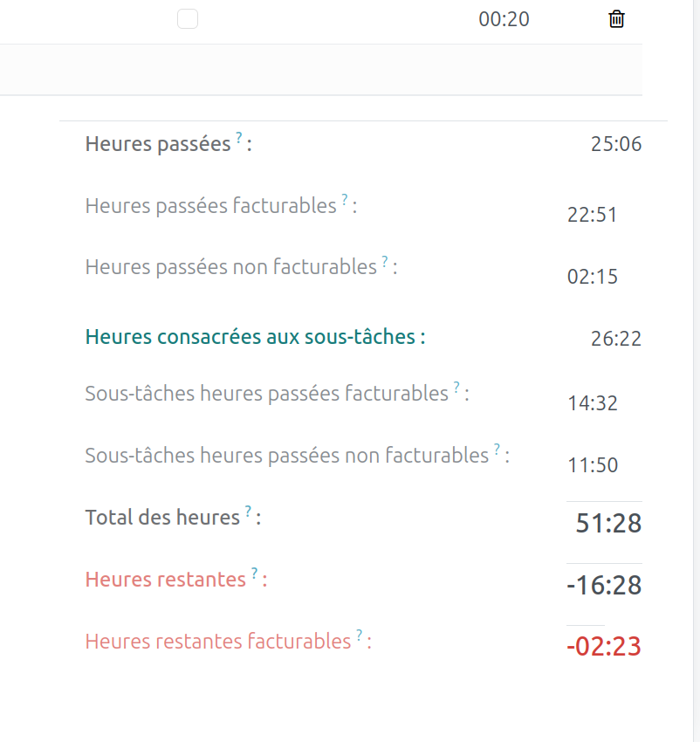The height and width of the screenshot is (742, 700).
Task: Show help for Heures restantes facturables
Action: (x=359, y=636)
